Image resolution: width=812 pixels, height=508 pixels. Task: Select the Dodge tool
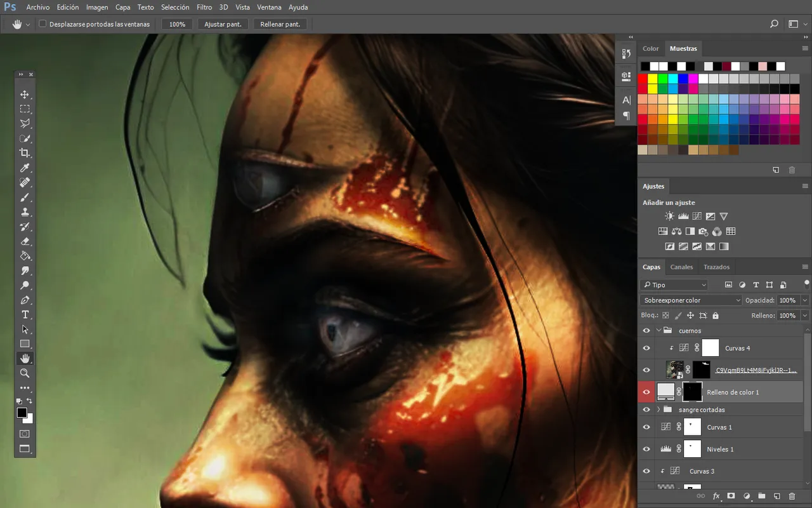coord(25,285)
